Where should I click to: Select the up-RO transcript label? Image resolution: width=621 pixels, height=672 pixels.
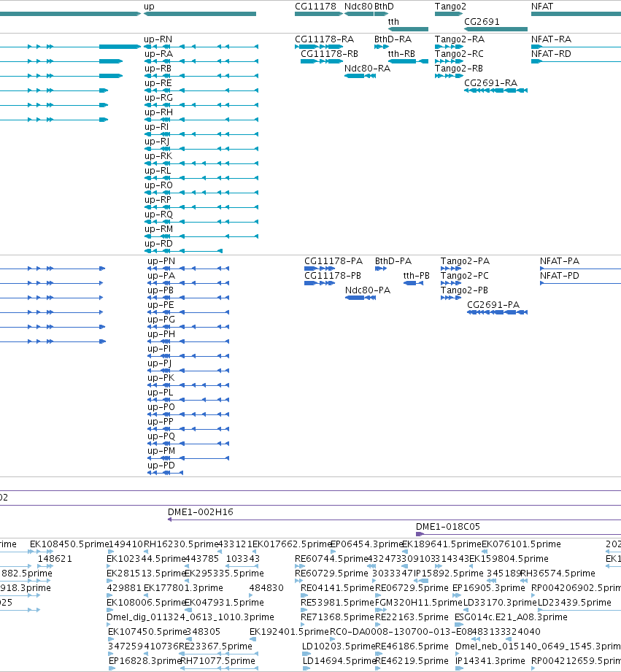click(x=158, y=185)
